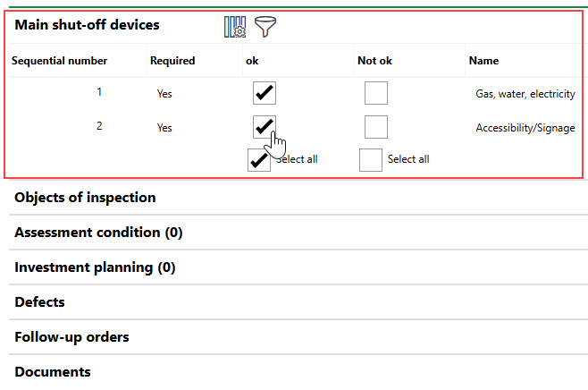Expand the Assessment condition (0) section
The image size is (588, 390).
pyautogui.click(x=98, y=233)
